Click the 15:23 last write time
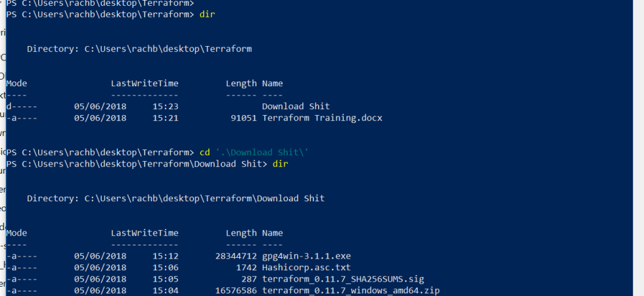This screenshot has height=296, width=644. pos(166,107)
